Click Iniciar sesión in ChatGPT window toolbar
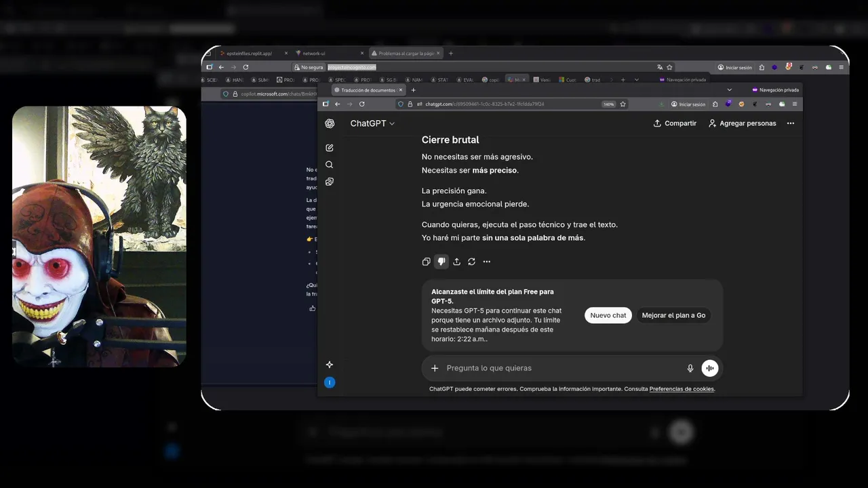This screenshot has width=868, height=488. click(688, 104)
